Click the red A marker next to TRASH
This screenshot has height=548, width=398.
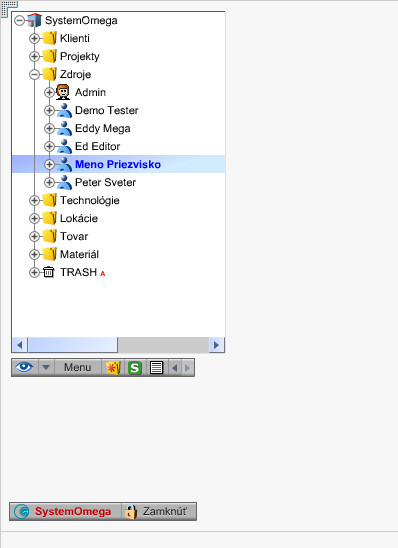pos(102,274)
